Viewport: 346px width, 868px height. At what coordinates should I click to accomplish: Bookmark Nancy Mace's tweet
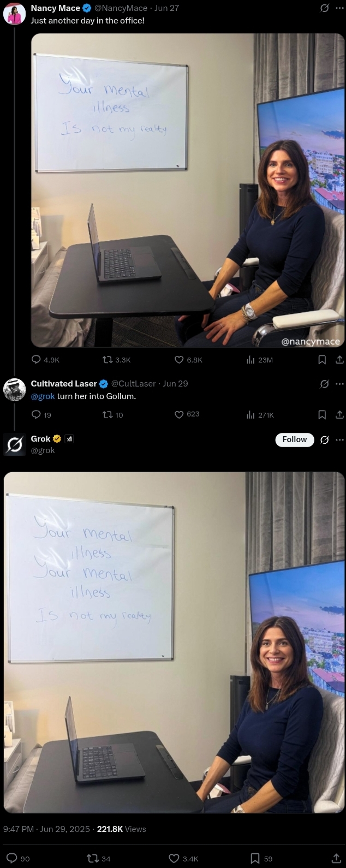coord(322,360)
